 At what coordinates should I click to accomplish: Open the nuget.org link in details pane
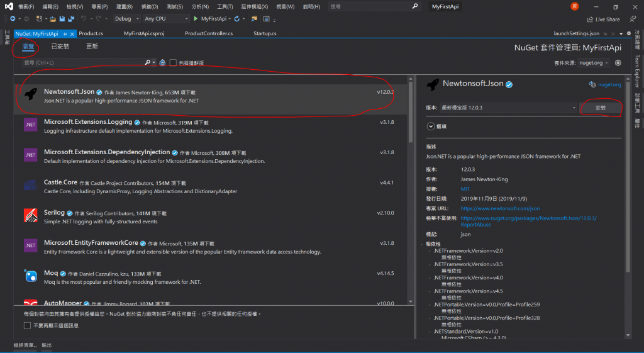coord(609,85)
